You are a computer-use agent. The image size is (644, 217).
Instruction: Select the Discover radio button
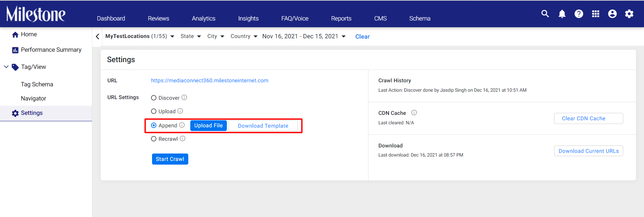(154, 98)
